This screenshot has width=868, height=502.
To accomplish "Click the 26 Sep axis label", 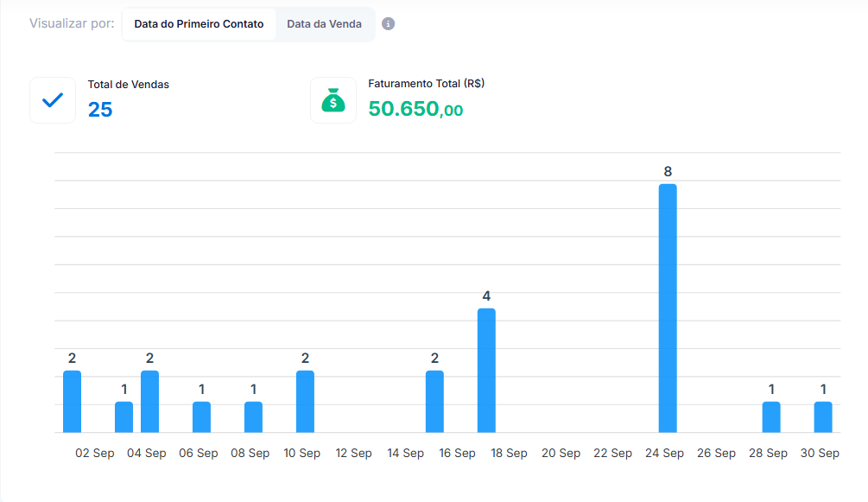I will pos(716,453).
